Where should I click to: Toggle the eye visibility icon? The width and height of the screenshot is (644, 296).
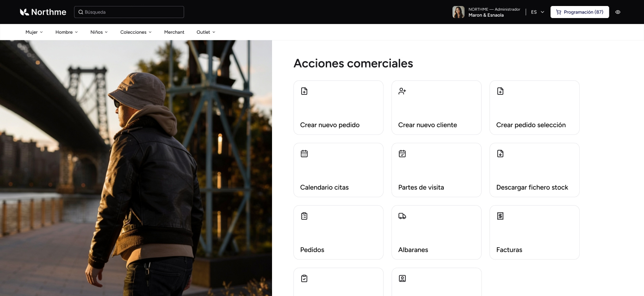click(x=618, y=12)
